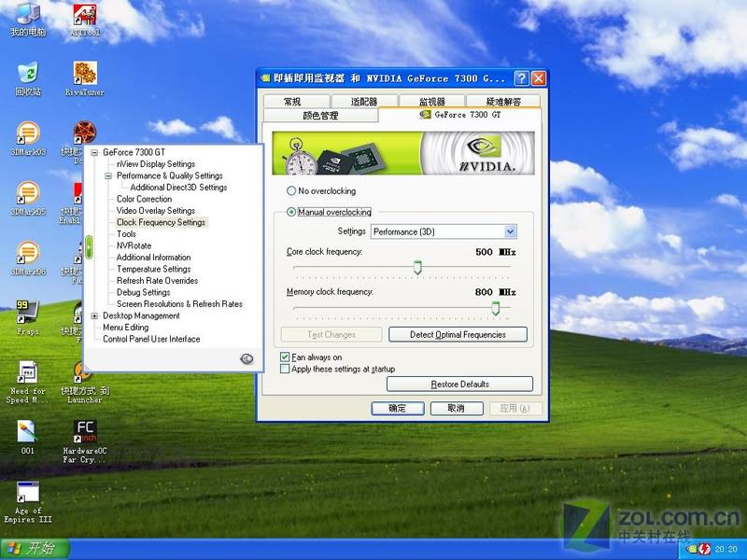Click the 20:20 taskbar clock
The image size is (747, 560).
point(726,550)
